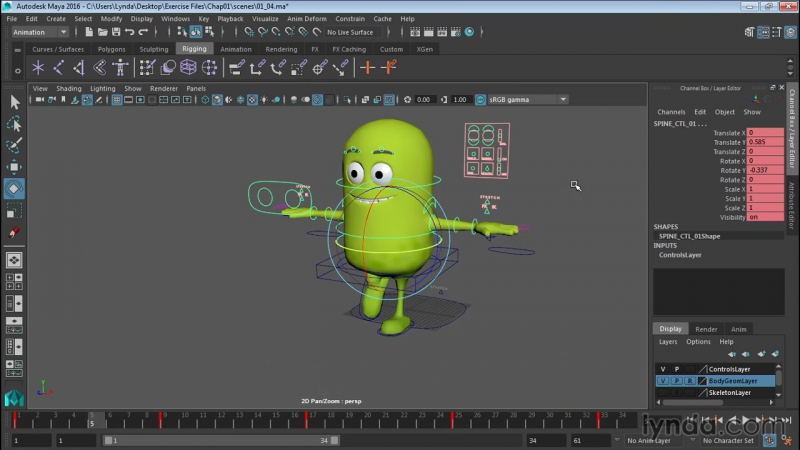Screen dimensions: 800x450
Task: Toggle playback P of BodyGeomLayer
Action: [x=677, y=381]
